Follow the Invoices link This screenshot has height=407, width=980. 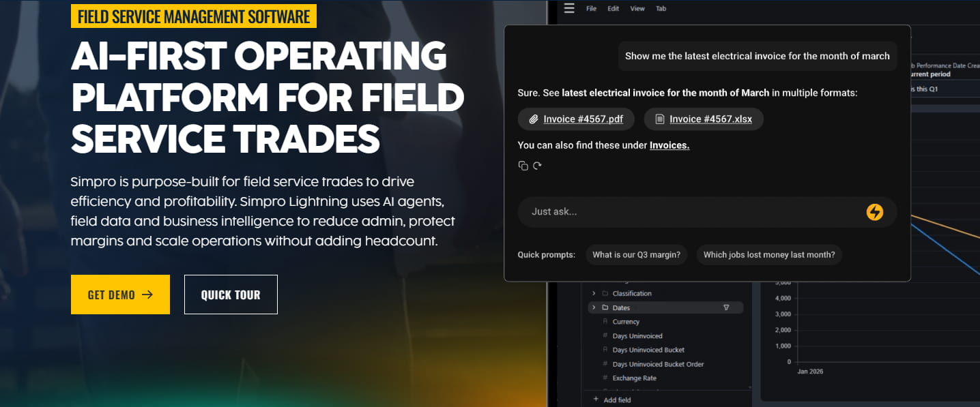click(x=669, y=145)
